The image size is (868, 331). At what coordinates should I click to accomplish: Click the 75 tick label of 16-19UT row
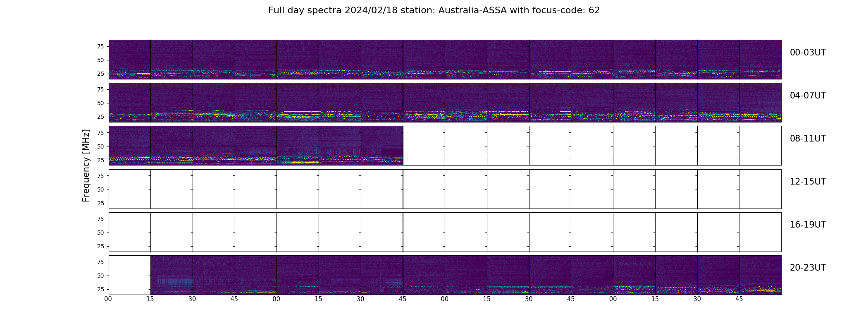pyautogui.click(x=100, y=218)
